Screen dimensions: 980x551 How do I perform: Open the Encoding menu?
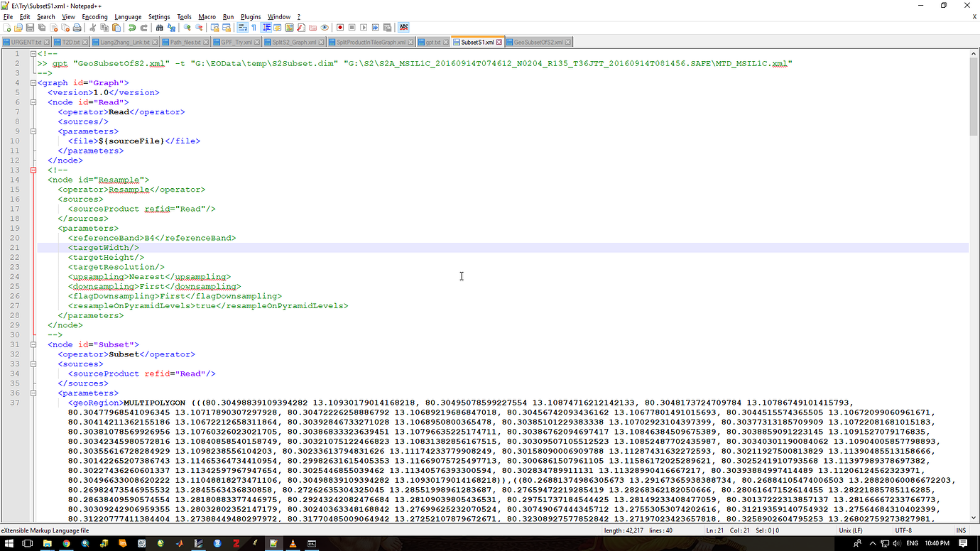[94, 16]
